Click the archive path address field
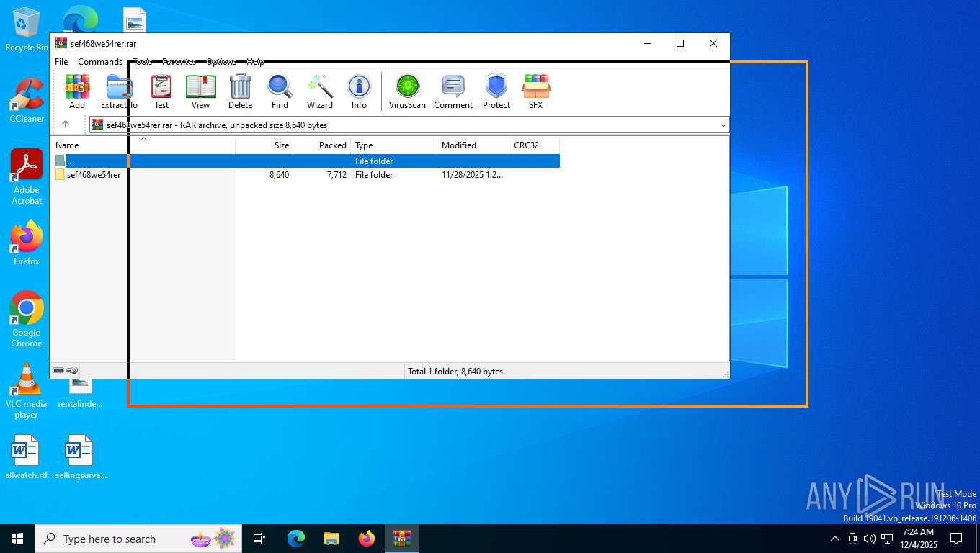Viewport: 980px width, 553px height. (409, 125)
